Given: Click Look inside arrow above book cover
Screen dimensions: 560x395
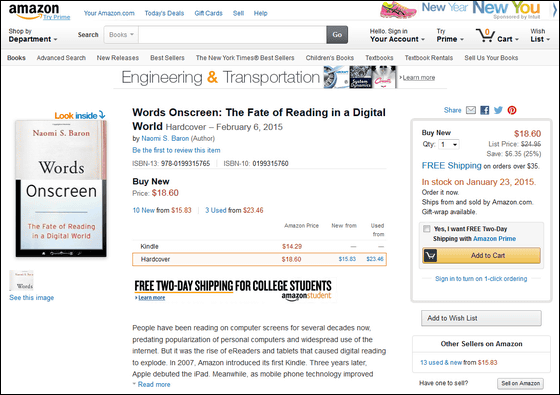Looking at the screenshot, I should (x=102, y=115).
